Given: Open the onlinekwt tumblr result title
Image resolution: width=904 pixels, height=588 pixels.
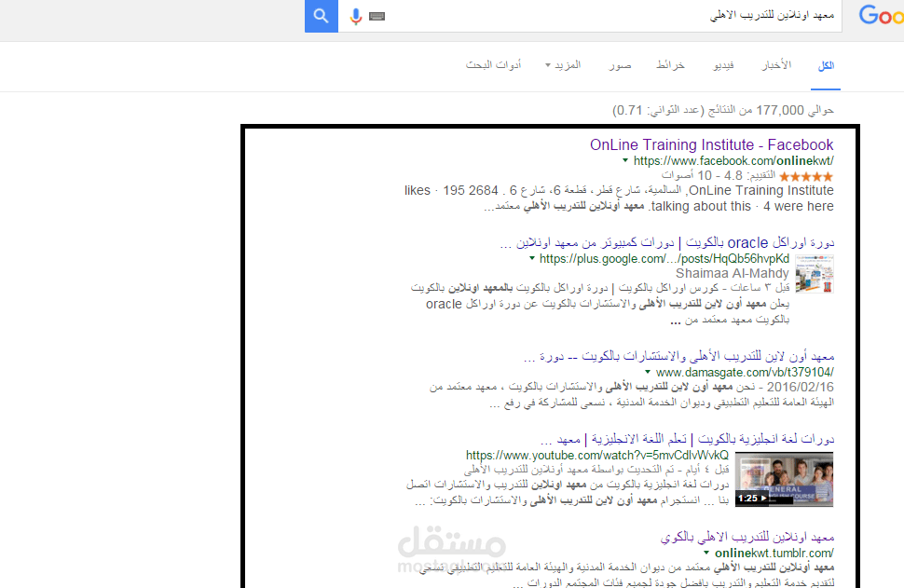Looking at the screenshot, I should 747,538.
